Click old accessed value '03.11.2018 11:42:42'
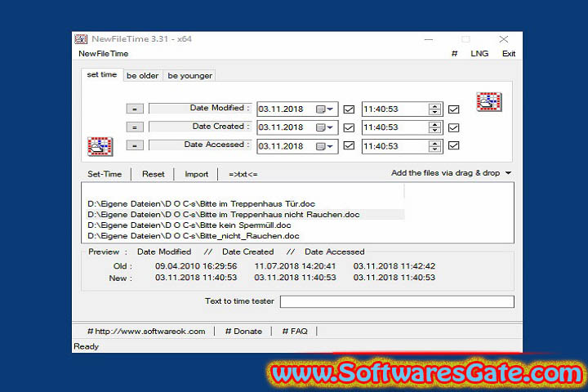Viewport: 588px width, 392px height. (394, 266)
